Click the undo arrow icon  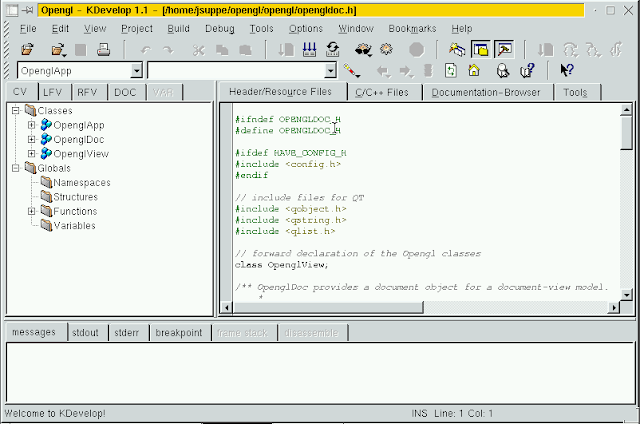pyautogui.click(x=146, y=50)
